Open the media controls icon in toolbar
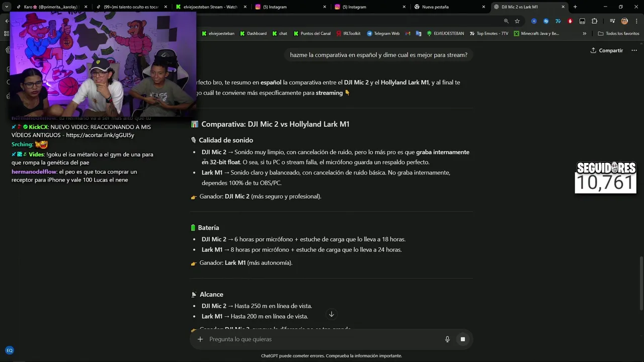The height and width of the screenshot is (362, 644). point(612,21)
